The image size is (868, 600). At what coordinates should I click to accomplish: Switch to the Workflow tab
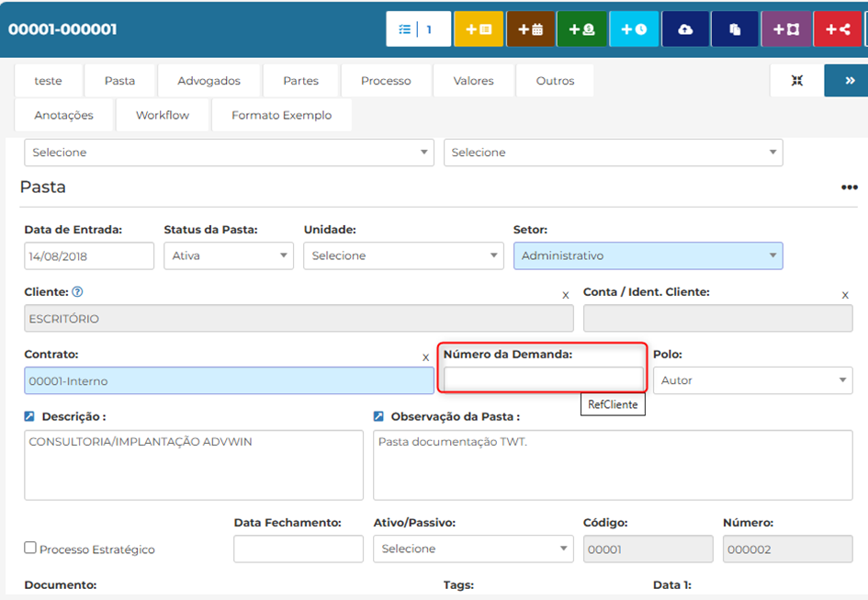(163, 115)
